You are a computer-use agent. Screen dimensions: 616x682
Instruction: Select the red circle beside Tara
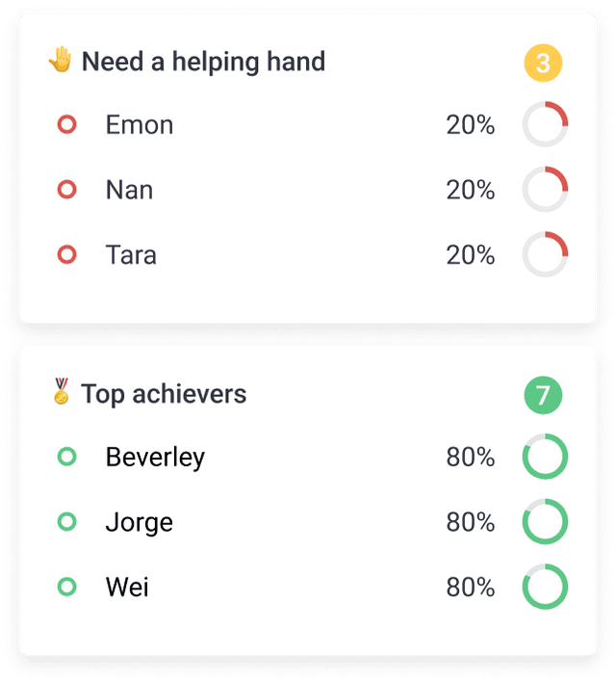(66, 254)
